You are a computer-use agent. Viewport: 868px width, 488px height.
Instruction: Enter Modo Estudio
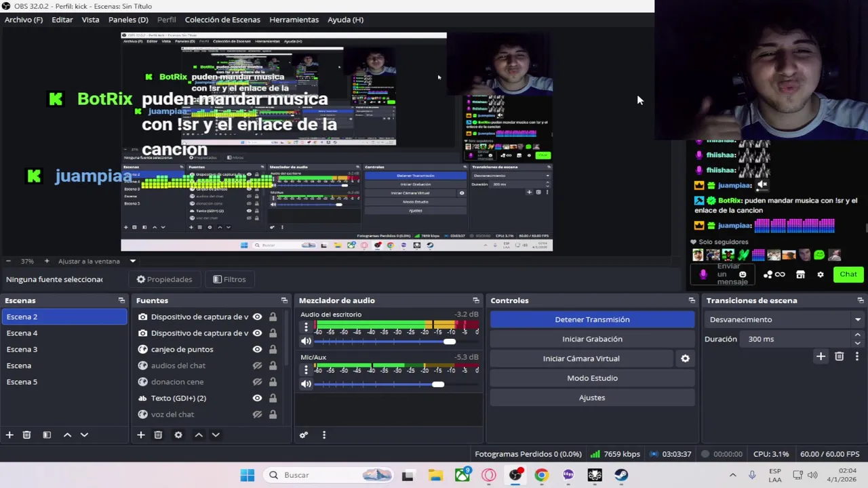(x=592, y=378)
